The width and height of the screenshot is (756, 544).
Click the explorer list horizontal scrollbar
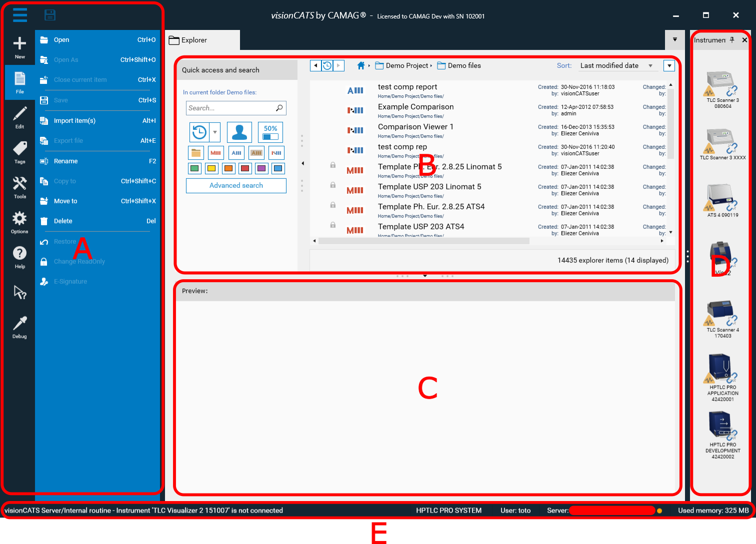pyautogui.click(x=424, y=241)
